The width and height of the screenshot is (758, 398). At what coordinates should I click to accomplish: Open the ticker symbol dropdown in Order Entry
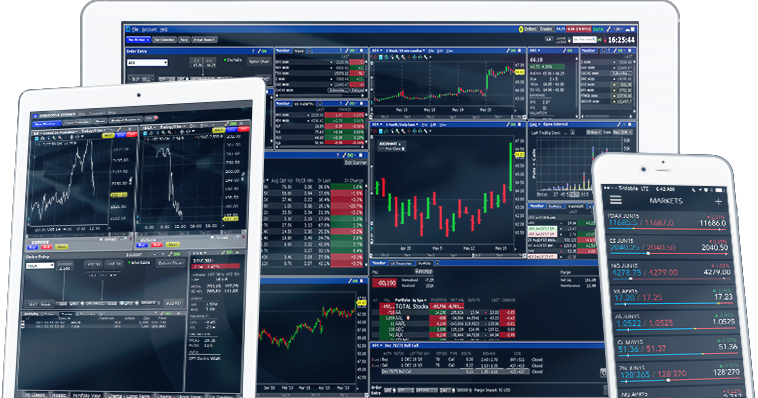(147, 63)
